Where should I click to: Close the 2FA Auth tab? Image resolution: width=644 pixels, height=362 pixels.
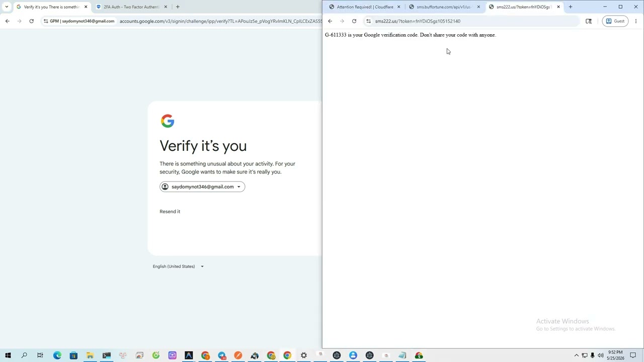166,7
